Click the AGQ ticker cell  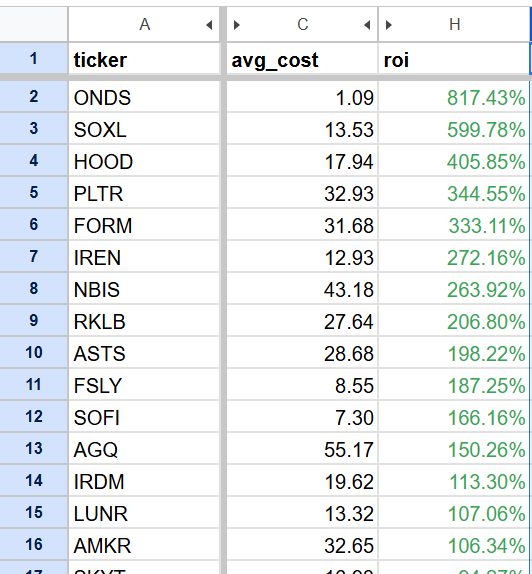tap(144, 448)
